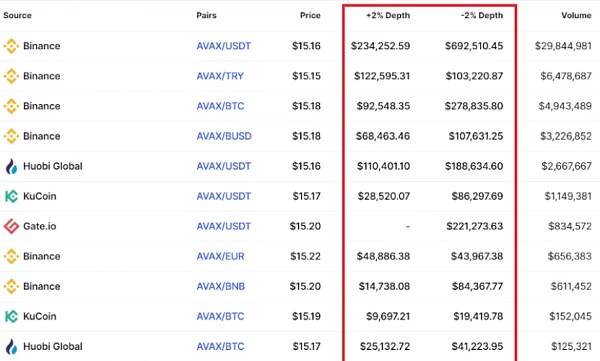Open the Binance AVAX/BUSD pair link

coord(224,136)
